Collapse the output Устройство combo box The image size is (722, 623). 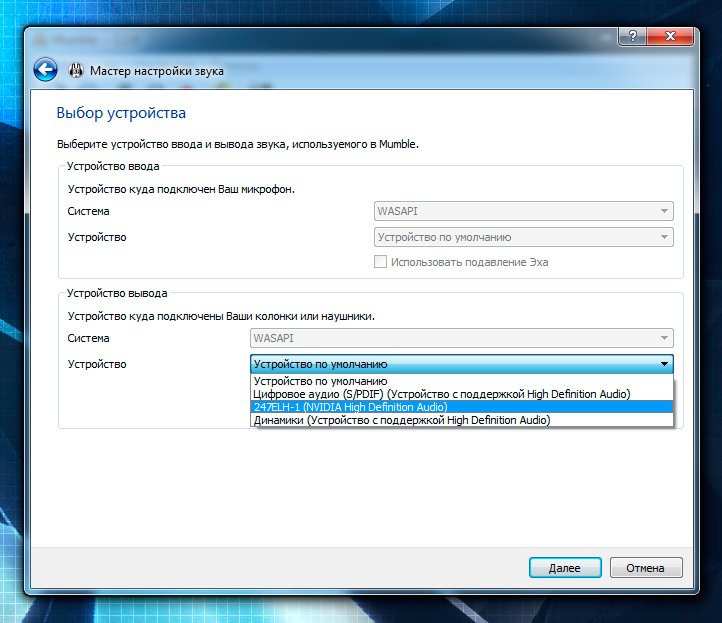(x=462, y=364)
